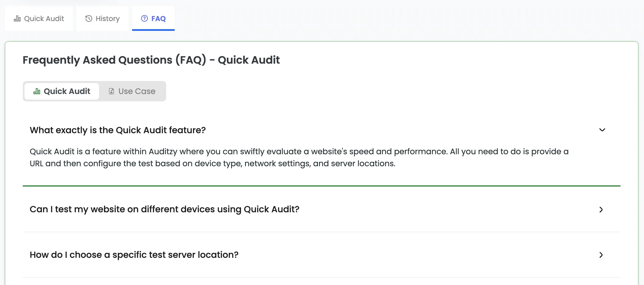
Task: Click the History clock icon
Action: tap(89, 19)
